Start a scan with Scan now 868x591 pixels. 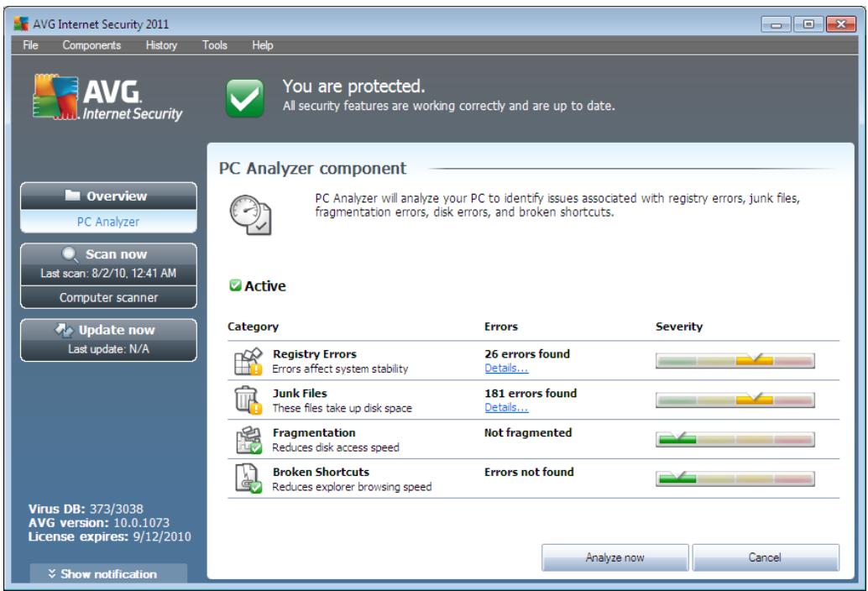pos(108,254)
